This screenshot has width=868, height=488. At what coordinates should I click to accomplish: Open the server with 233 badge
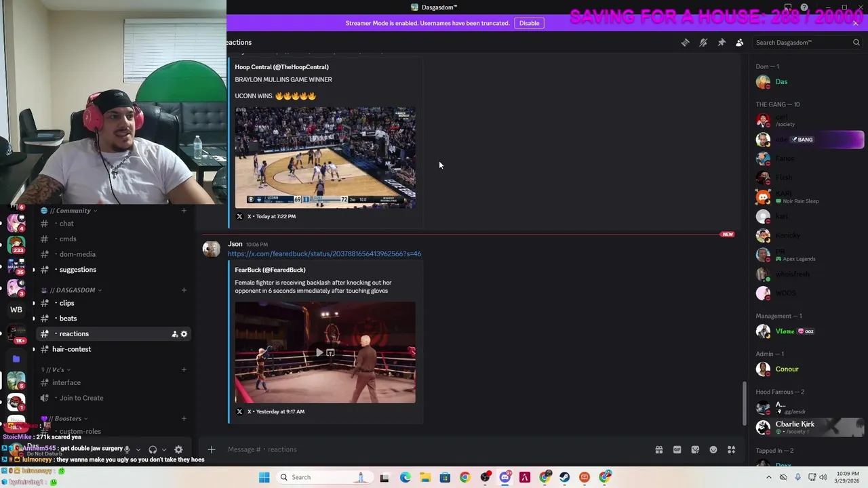[x=16, y=243]
